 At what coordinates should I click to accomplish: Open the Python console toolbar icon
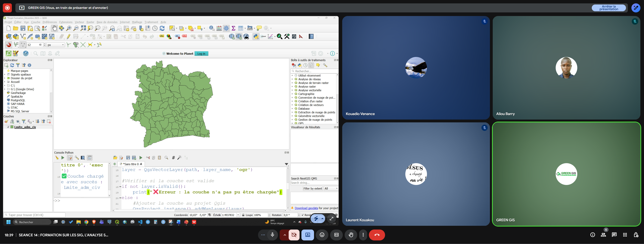pos(256,36)
